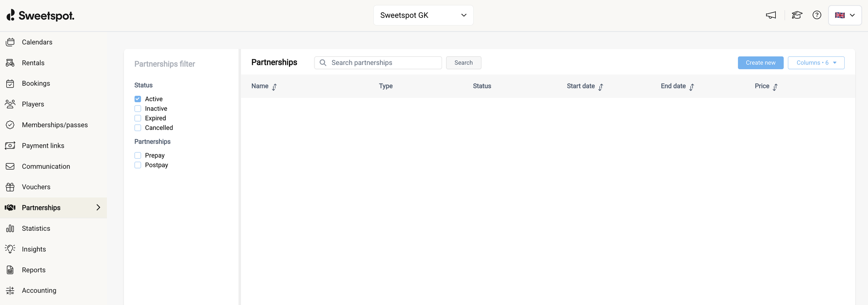This screenshot has width=868, height=305.
Task: Click the megaphone announcements icon
Action: 771,15
